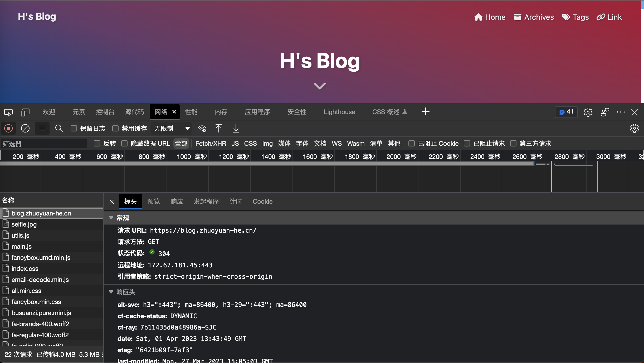Open the 响应 tab
Image resolution: width=644 pixels, height=363 pixels.
pyautogui.click(x=177, y=202)
